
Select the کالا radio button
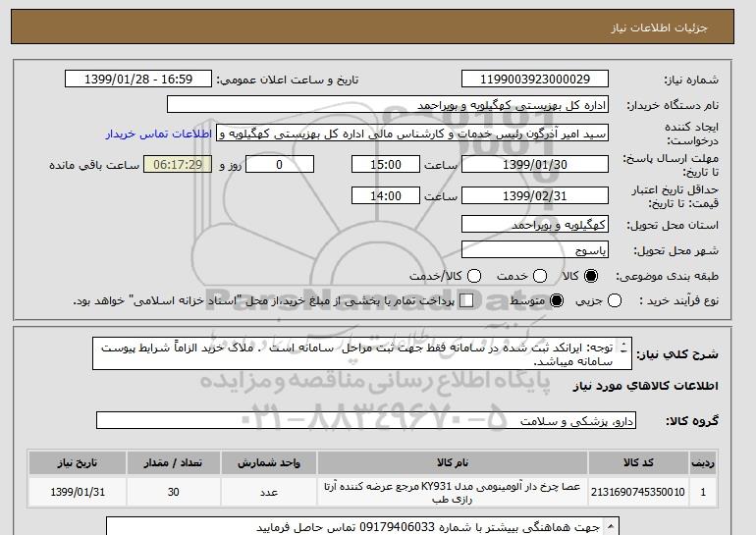click(x=590, y=276)
